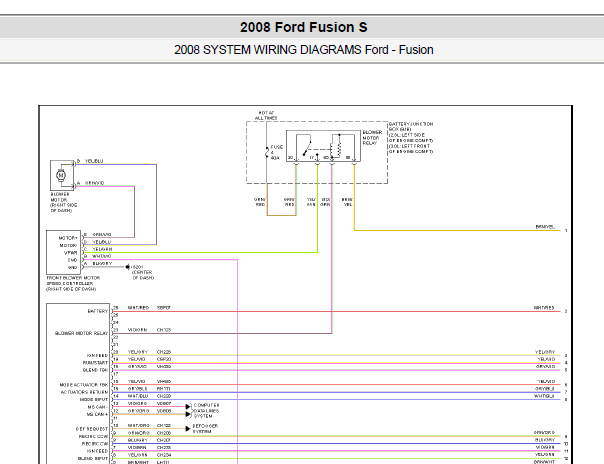Click the "MOTOR+" pin label
Image resolution: width=604 pixels, height=464 pixels.
(x=68, y=238)
